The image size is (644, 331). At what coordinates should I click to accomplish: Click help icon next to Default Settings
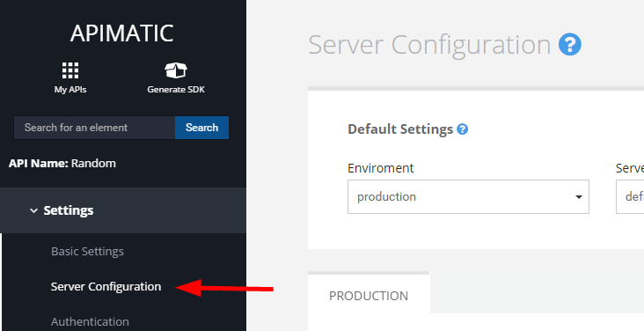(463, 129)
